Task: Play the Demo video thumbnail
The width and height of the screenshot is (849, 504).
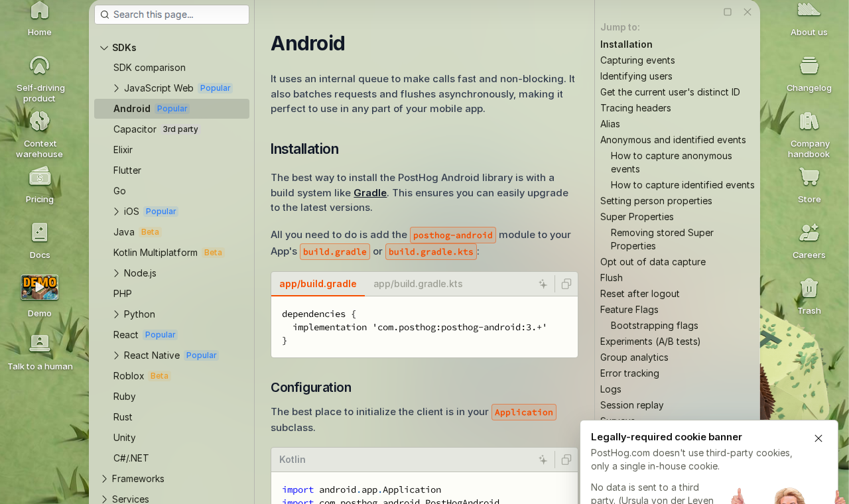Action: (40, 287)
